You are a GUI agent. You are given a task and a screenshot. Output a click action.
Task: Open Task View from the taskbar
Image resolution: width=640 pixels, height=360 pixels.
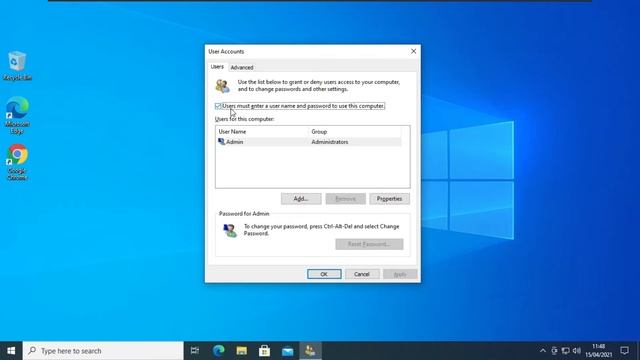195,351
